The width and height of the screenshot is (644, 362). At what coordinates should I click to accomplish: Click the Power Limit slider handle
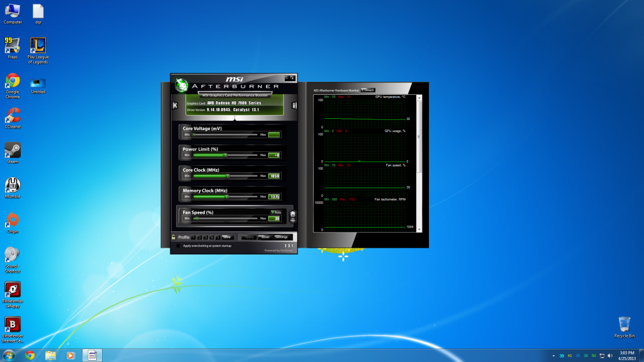click(226, 155)
